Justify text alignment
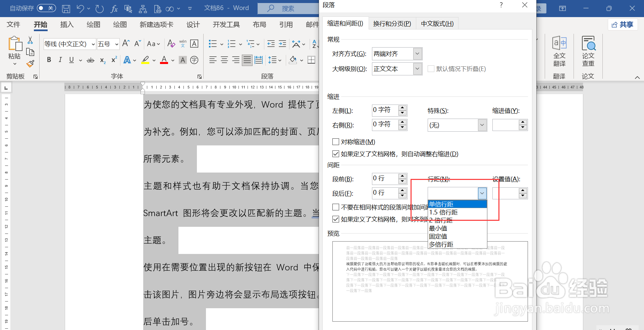 click(x=247, y=60)
